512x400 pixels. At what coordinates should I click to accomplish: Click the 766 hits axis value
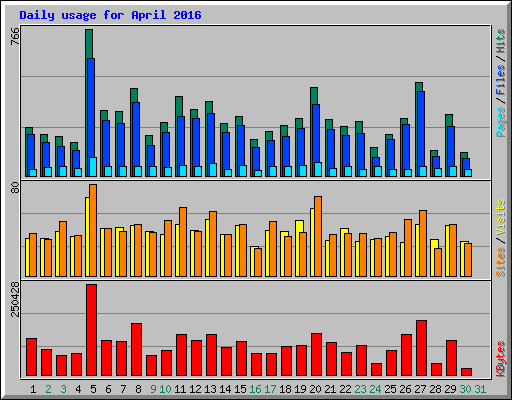point(15,36)
